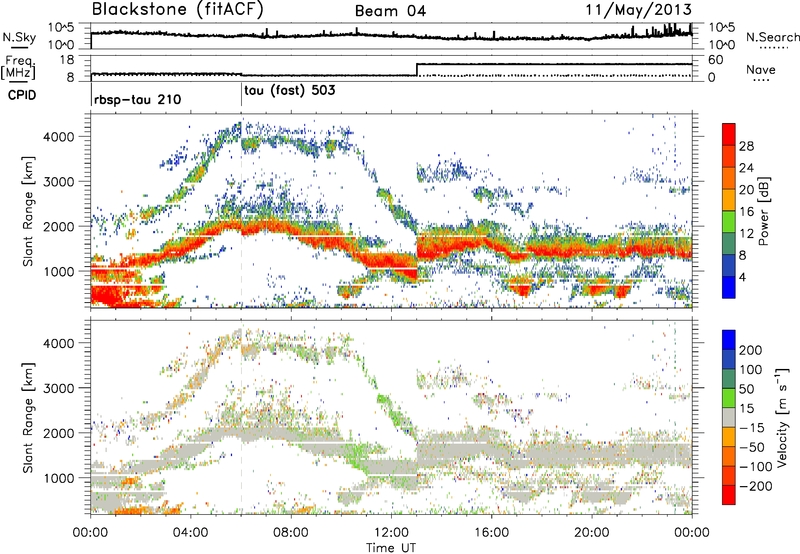Click the 'Time UT' axis label
Screen dimensions: 800x554
[391, 548]
